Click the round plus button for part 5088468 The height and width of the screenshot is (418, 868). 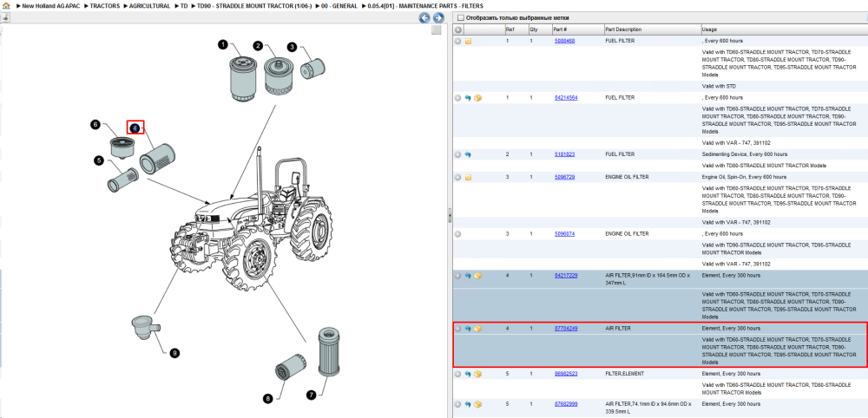tap(457, 42)
